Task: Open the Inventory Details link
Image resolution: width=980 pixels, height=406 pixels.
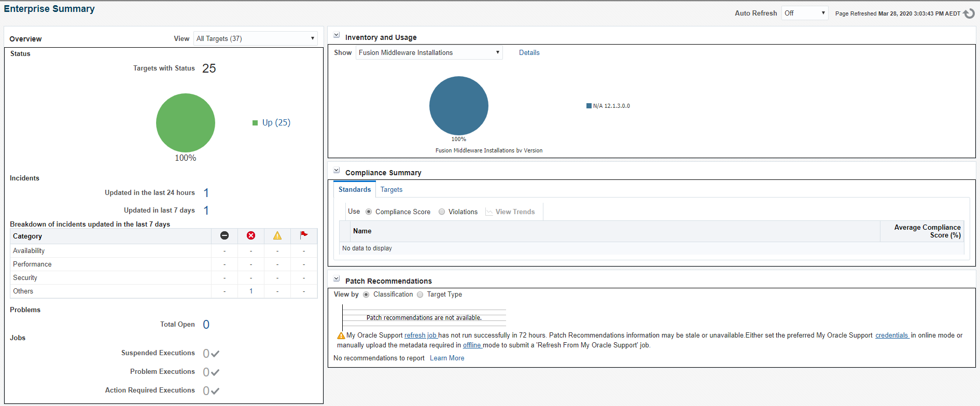Action: (529, 52)
